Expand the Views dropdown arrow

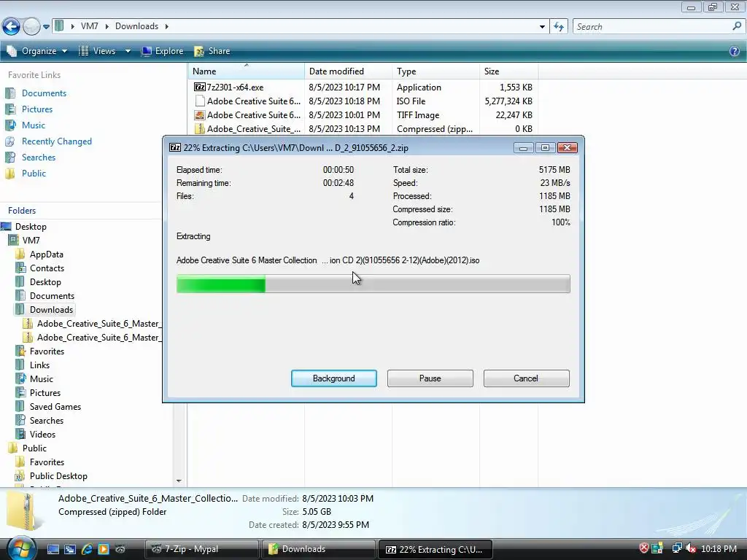pyautogui.click(x=128, y=51)
